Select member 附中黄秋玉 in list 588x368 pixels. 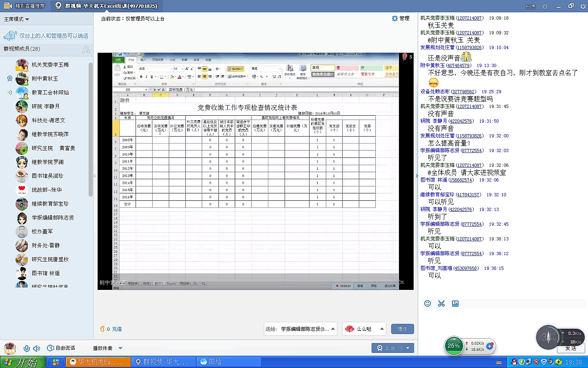45,79
